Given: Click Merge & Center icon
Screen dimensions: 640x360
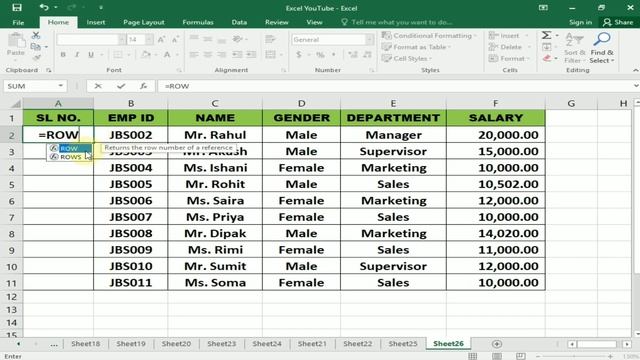Looking at the screenshot, I should click(270, 54).
